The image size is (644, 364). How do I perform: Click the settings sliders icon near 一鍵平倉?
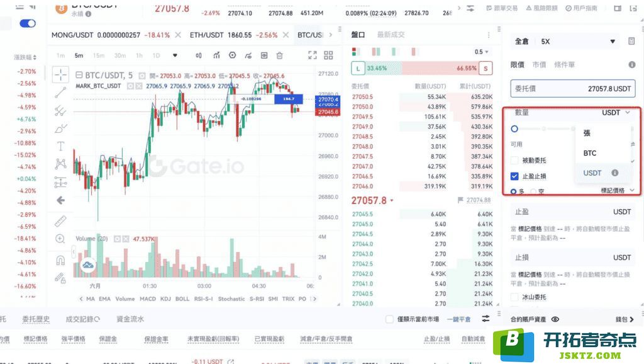[486, 319]
